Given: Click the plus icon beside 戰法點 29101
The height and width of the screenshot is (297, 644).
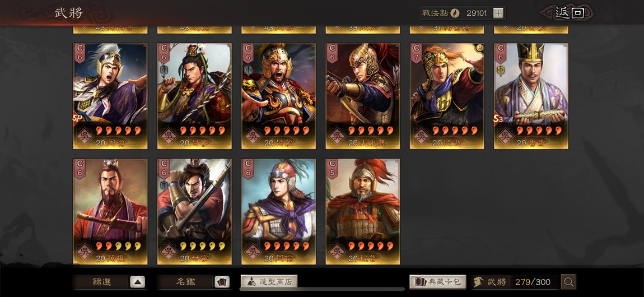Looking at the screenshot, I should (x=498, y=13).
